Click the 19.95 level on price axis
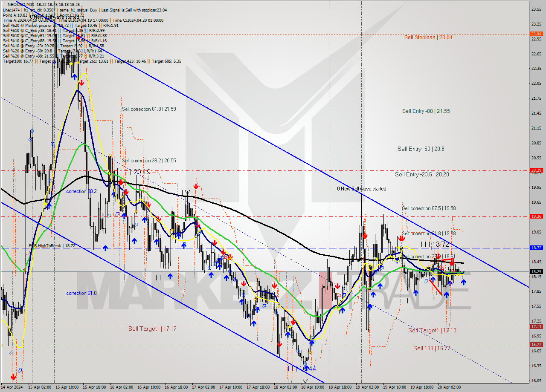The height and width of the screenshot is (392, 546). click(536, 187)
